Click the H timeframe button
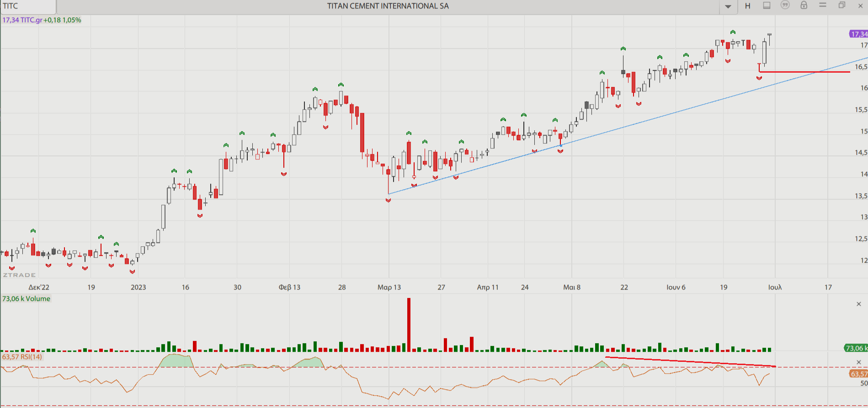Image resolution: width=868 pixels, height=408 pixels. coord(748,6)
